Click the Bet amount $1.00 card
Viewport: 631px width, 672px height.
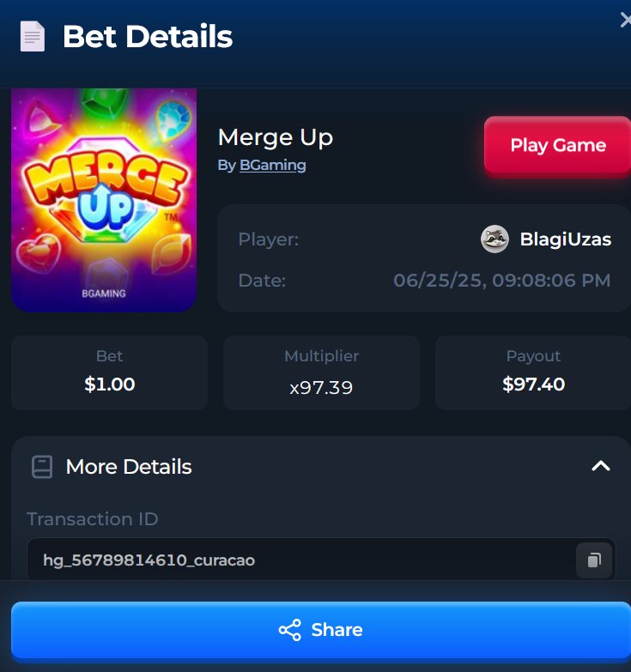click(109, 372)
